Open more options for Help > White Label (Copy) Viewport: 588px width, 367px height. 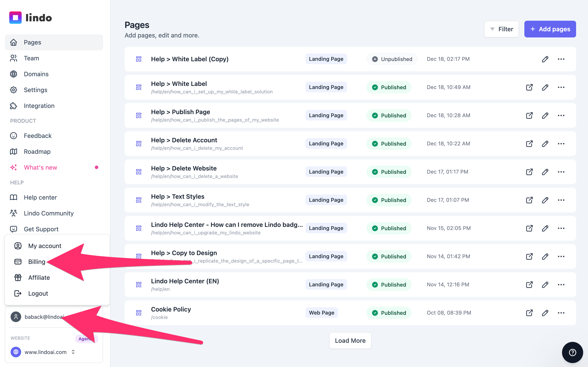pyautogui.click(x=561, y=59)
